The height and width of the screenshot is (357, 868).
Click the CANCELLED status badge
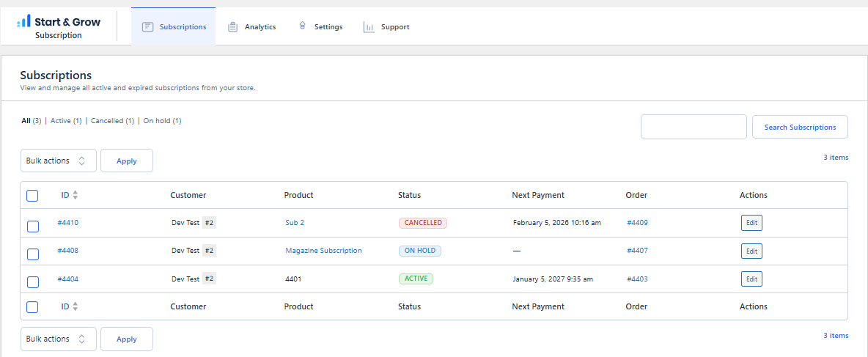[423, 223]
